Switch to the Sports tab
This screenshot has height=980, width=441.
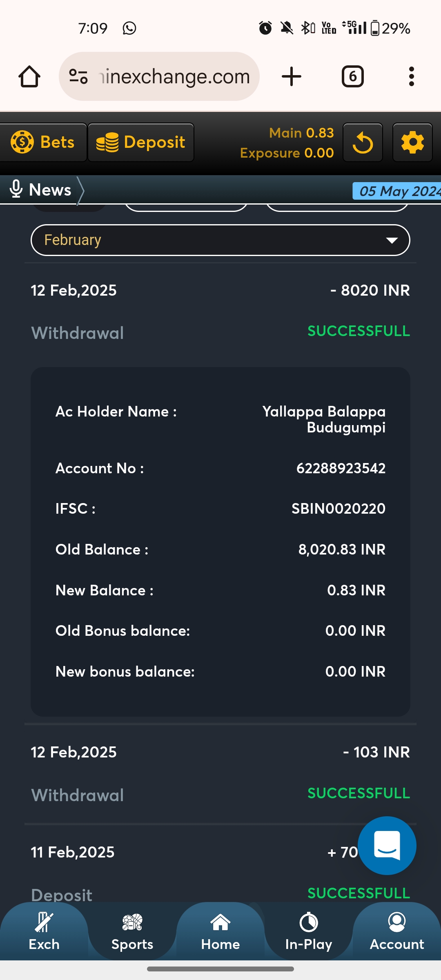pyautogui.click(x=132, y=932)
